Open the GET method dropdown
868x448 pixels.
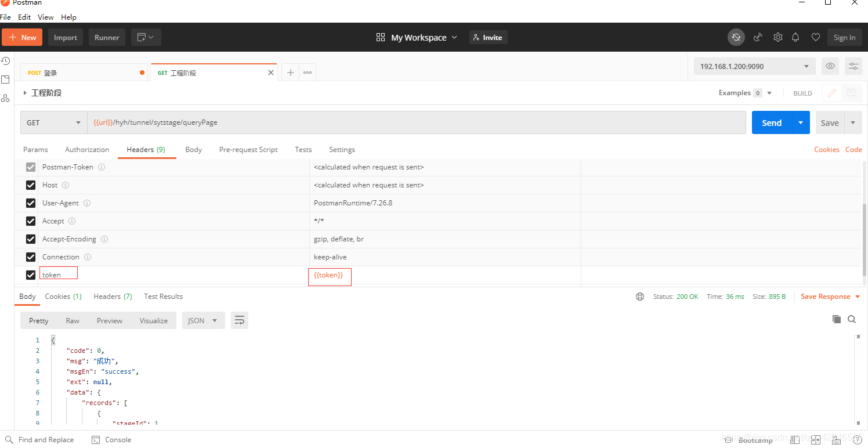click(54, 122)
